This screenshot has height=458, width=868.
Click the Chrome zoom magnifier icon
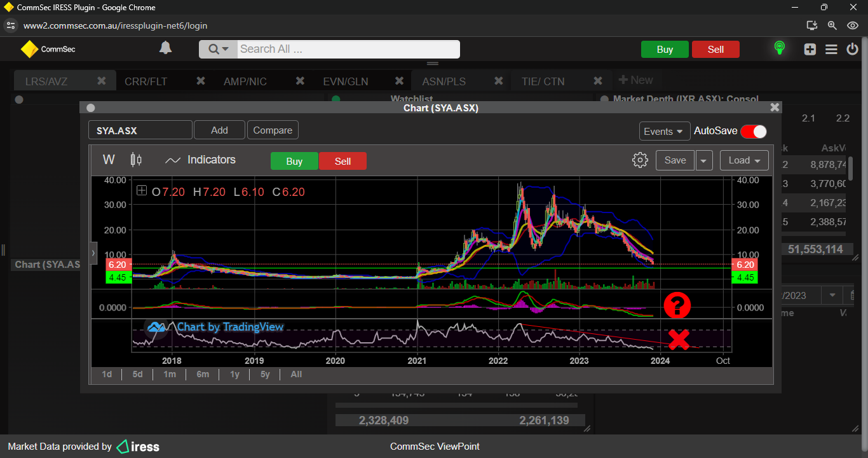pyautogui.click(x=832, y=25)
